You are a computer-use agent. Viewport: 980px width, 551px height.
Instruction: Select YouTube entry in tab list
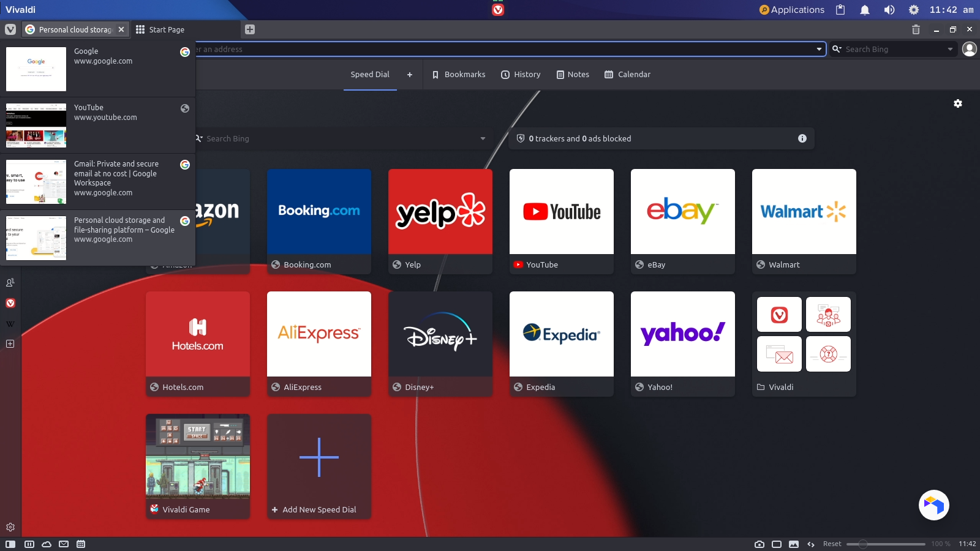click(98, 126)
